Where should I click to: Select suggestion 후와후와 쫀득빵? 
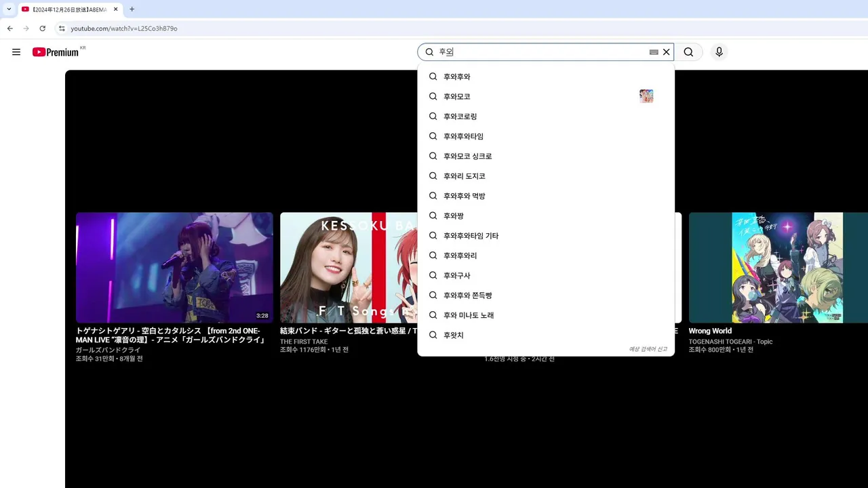point(546,296)
